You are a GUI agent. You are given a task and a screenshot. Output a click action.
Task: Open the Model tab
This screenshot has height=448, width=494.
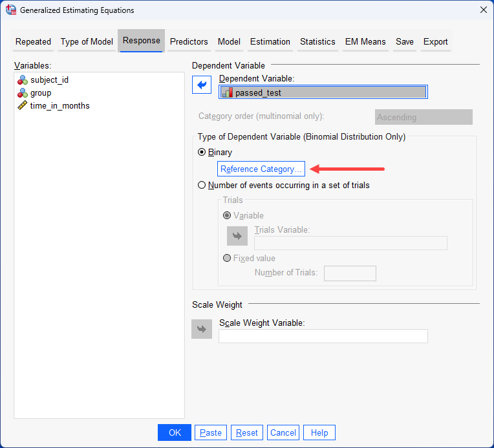click(x=229, y=41)
